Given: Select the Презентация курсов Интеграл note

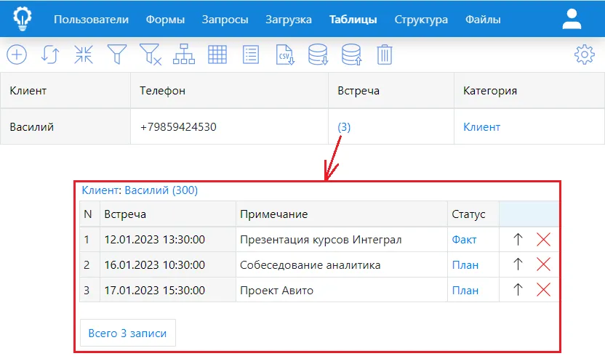Looking at the screenshot, I should (x=342, y=240).
